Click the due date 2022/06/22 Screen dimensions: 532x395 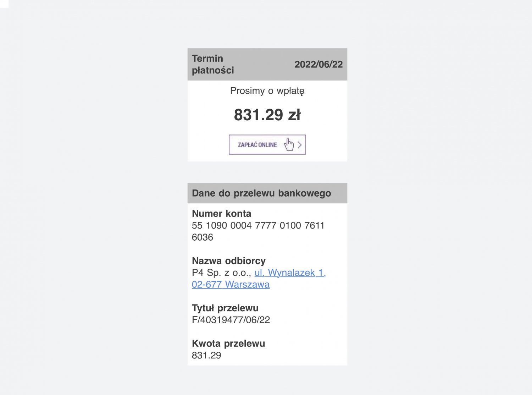(x=318, y=64)
